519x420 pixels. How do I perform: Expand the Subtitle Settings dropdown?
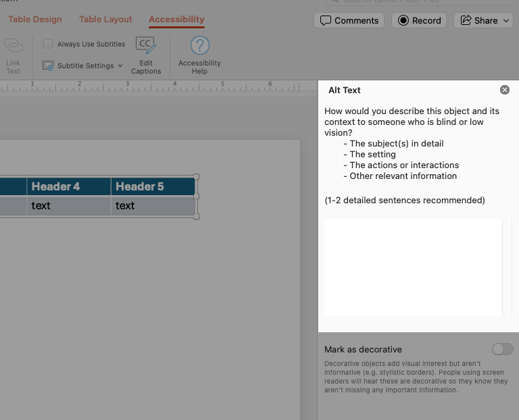pos(83,65)
